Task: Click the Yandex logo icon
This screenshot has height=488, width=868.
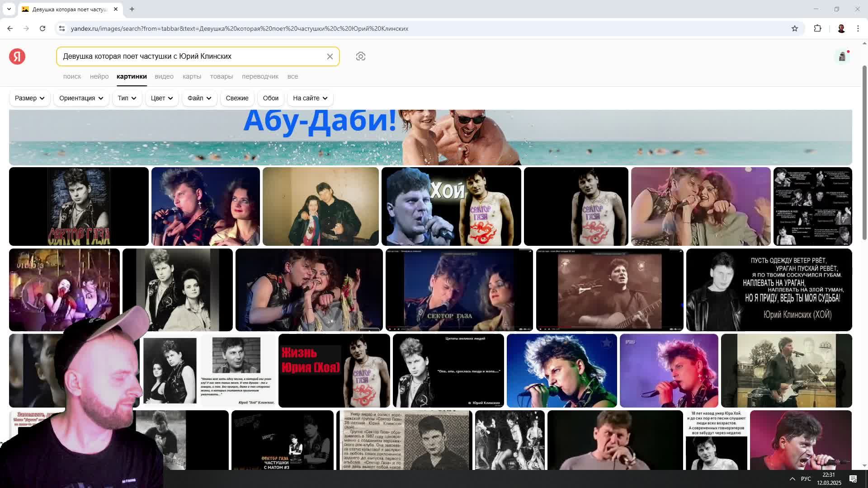Action: (x=17, y=56)
